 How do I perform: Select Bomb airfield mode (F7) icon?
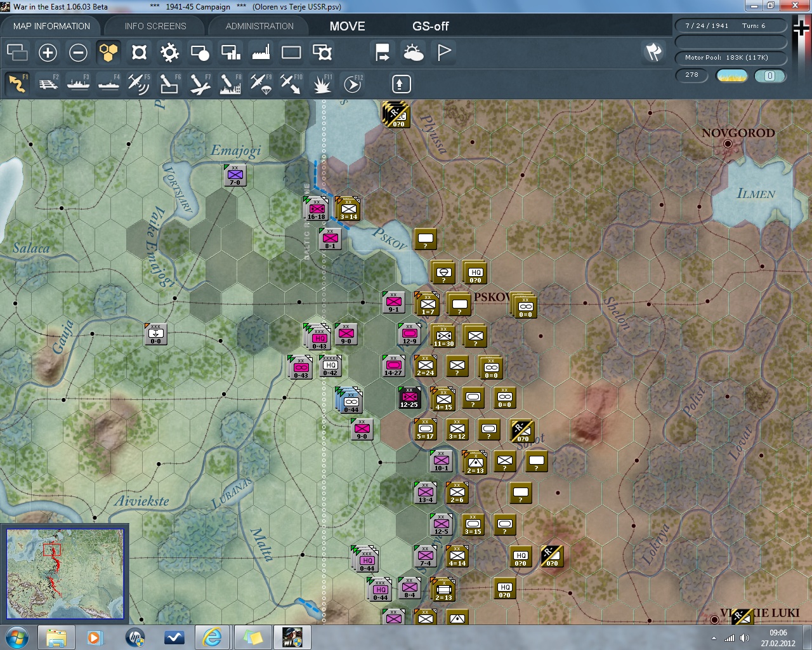200,83
